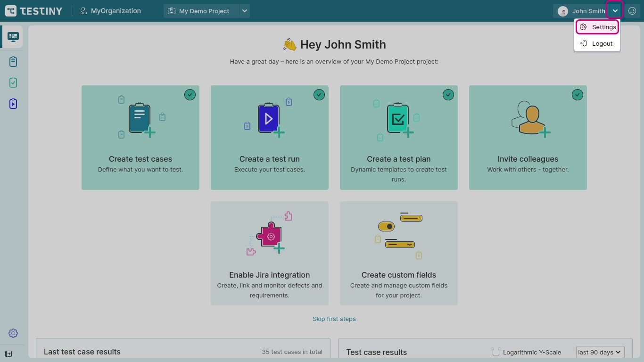Open the last 90 days range dropdown
Image resolution: width=644 pixels, height=362 pixels.
pyautogui.click(x=600, y=352)
